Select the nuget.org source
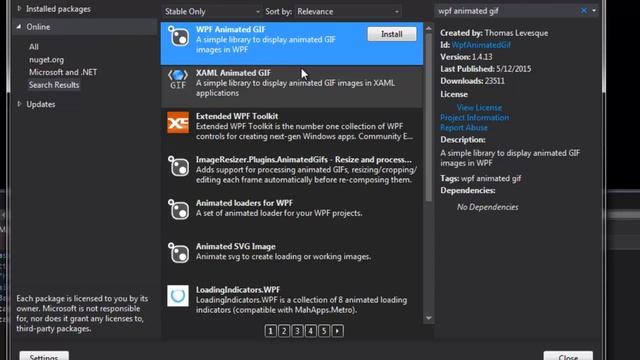640x360 pixels. pos(47,60)
